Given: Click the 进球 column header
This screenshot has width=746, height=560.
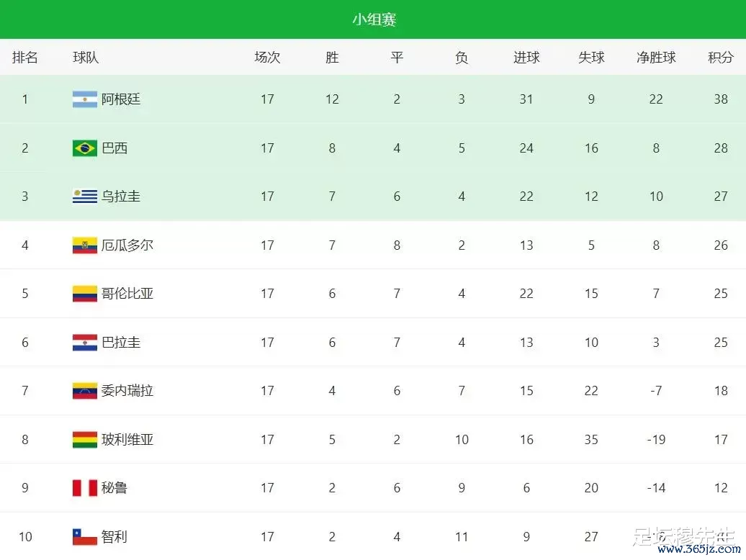Looking at the screenshot, I should point(526,58).
